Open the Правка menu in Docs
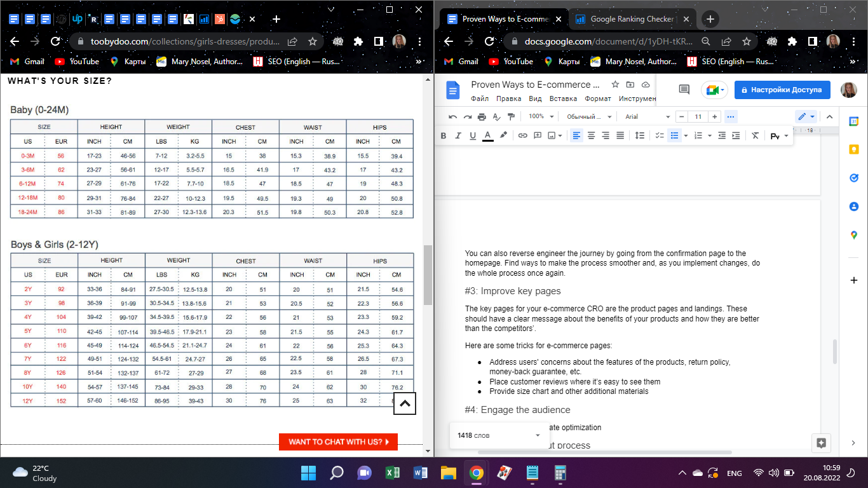Screen dimensions: 868x488 pyautogui.click(x=508, y=98)
